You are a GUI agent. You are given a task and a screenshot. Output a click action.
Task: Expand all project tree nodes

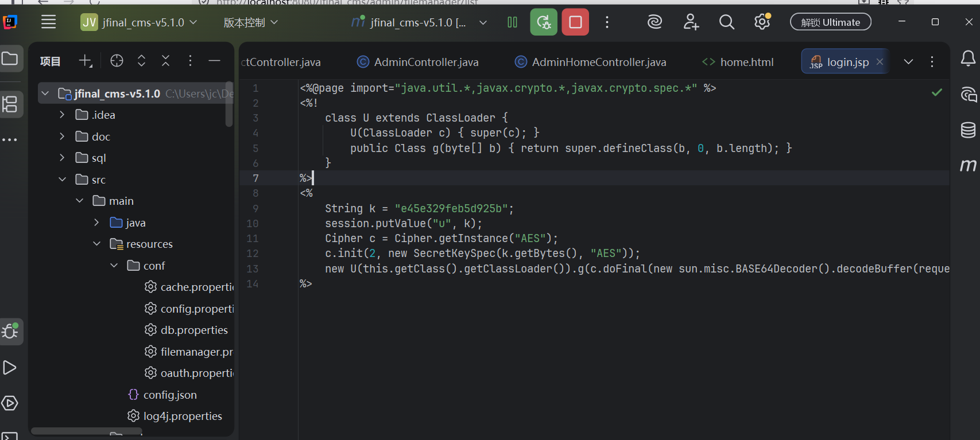141,61
